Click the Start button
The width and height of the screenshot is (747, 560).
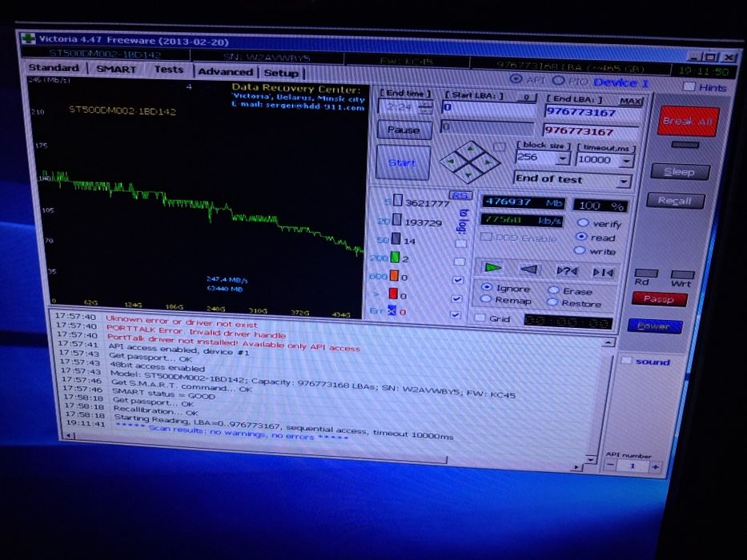[403, 162]
